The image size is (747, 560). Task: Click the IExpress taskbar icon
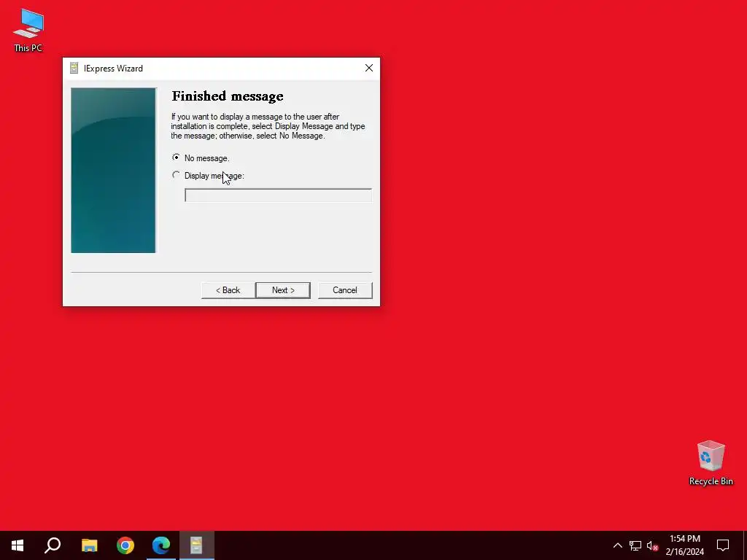pyautogui.click(x=197, y=545)
